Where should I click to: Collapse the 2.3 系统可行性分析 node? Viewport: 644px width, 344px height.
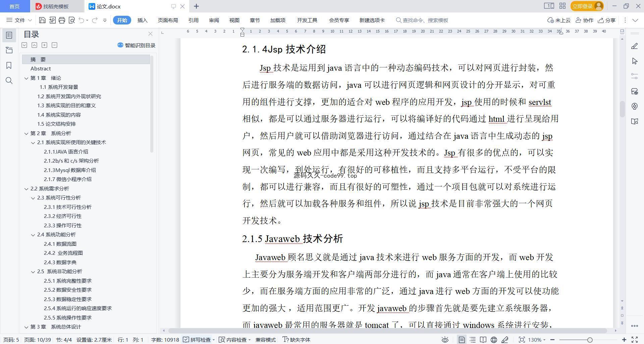(33, 198)
